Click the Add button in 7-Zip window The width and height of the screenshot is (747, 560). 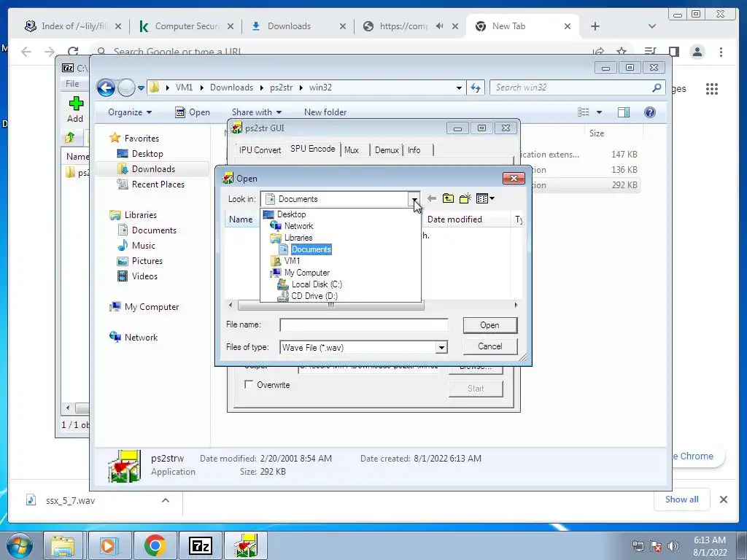coord(75,109)
